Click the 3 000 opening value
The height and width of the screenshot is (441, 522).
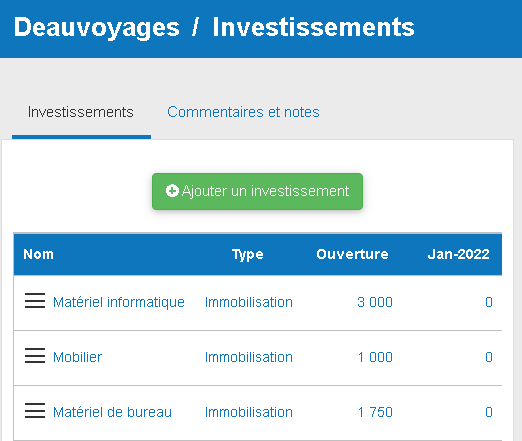375,302
